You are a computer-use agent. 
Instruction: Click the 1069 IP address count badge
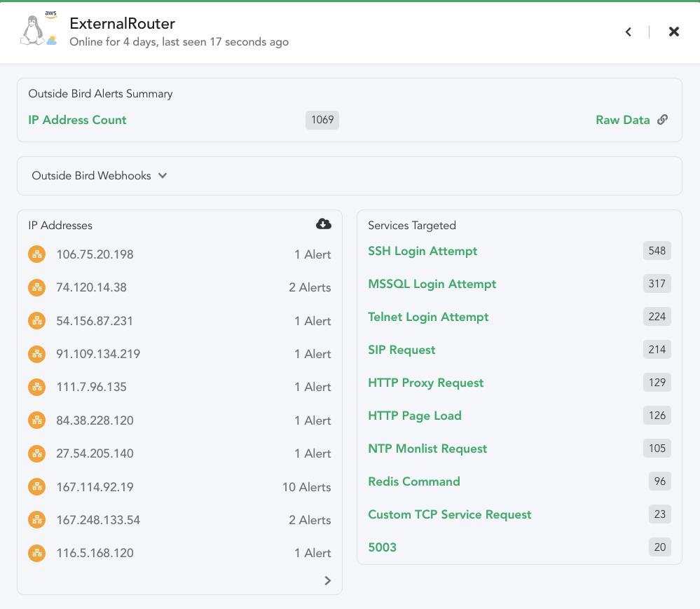(x=322, y=120)
